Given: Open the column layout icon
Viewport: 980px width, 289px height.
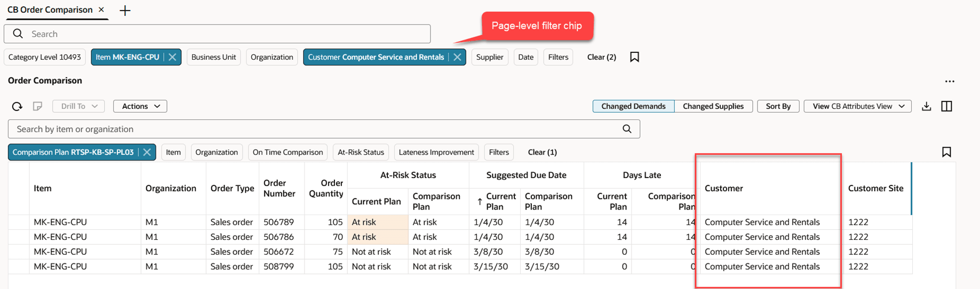Looking at the screenshot, I should (946, 106).
